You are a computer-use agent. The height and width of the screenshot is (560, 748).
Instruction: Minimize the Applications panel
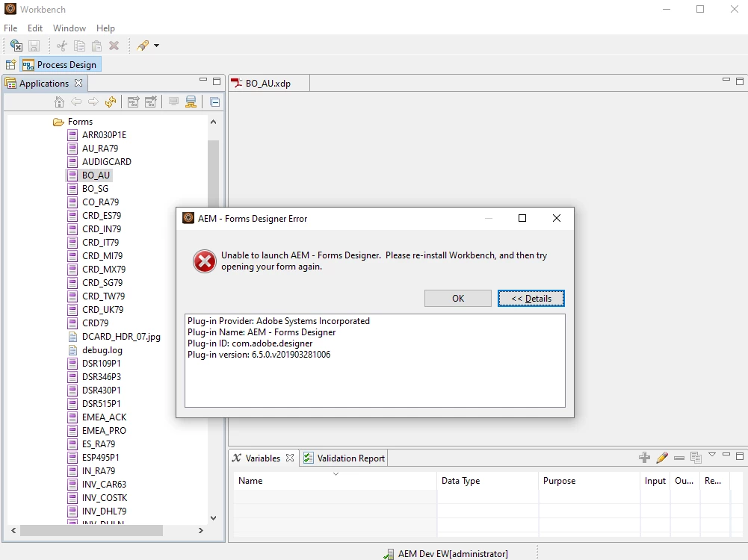click(x=203, y=80)
